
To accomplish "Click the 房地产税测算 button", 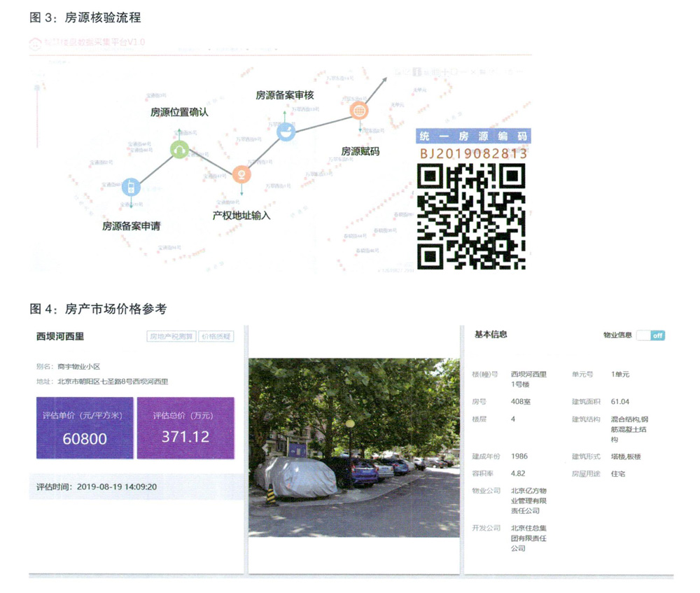I will [171, 336].
